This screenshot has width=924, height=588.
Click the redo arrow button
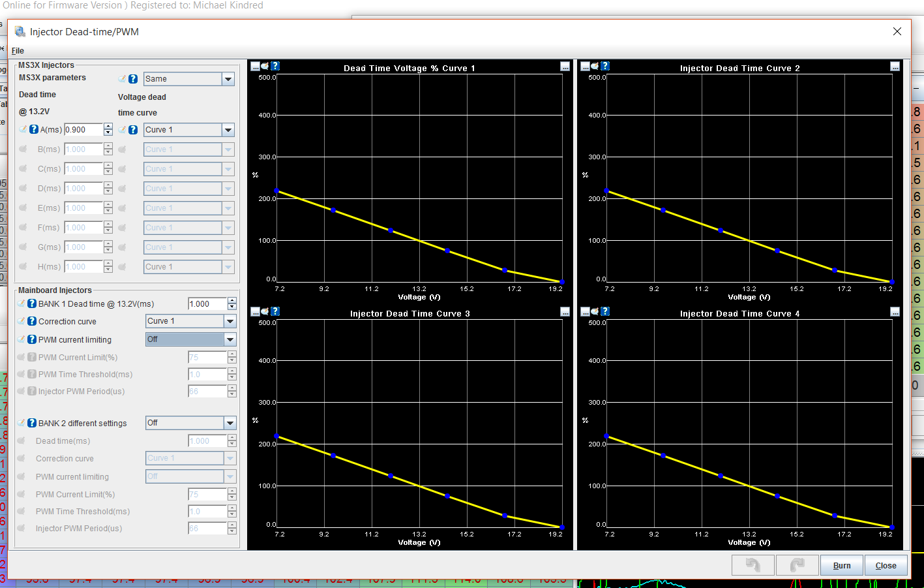(797, 565)
